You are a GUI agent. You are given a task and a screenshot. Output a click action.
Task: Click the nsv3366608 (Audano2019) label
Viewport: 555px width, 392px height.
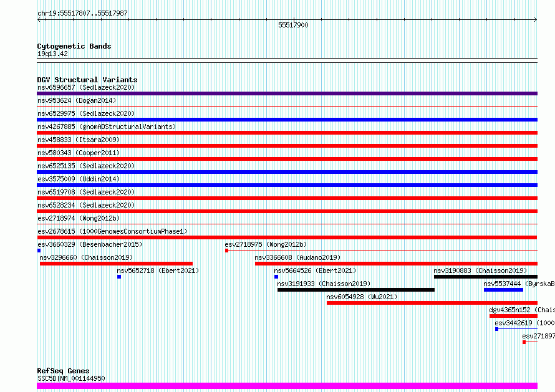tap(297, 257)
